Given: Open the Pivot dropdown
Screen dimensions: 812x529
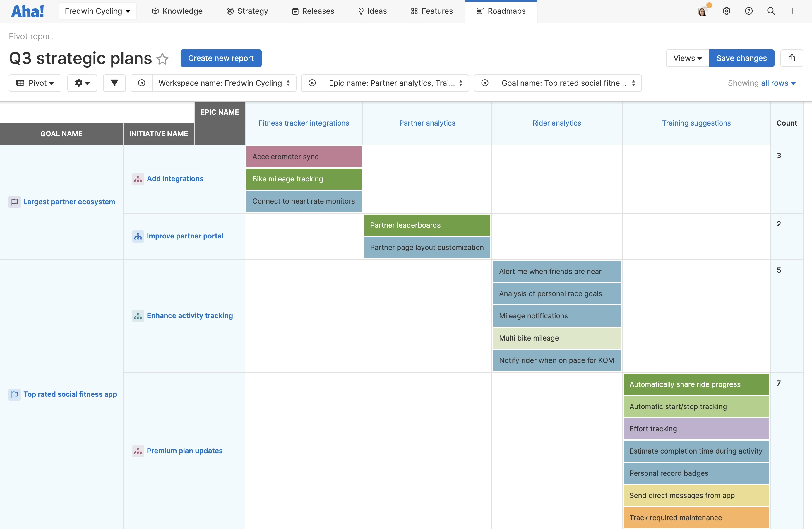Looking at the screenshot, I should point(35,83).
